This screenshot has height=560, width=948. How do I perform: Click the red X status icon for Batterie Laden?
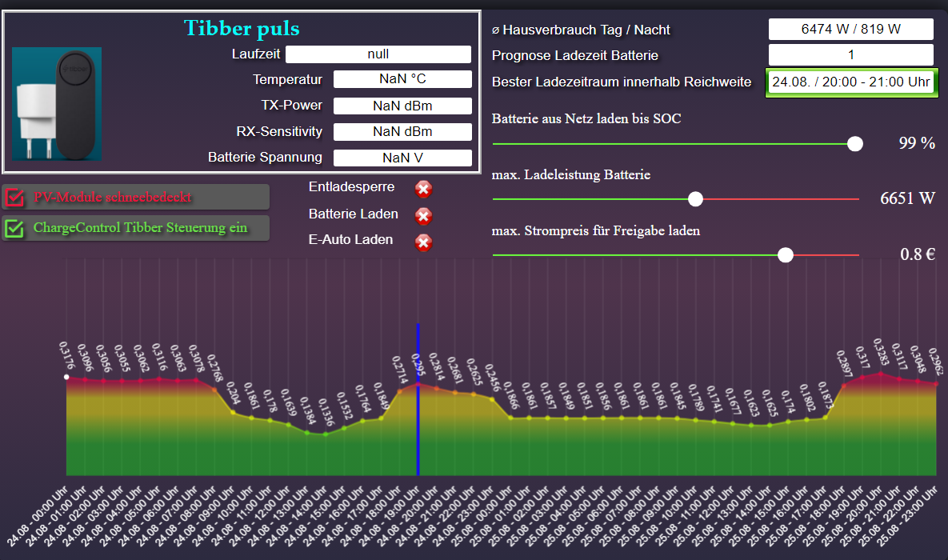(423, 216)
